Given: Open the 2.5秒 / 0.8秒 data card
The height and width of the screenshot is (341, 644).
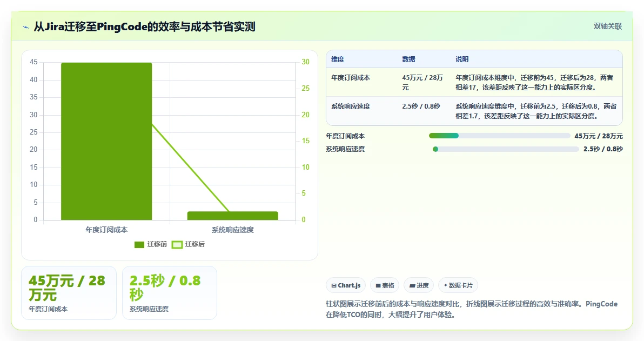Looking at the screenshot, I should 170,293.
